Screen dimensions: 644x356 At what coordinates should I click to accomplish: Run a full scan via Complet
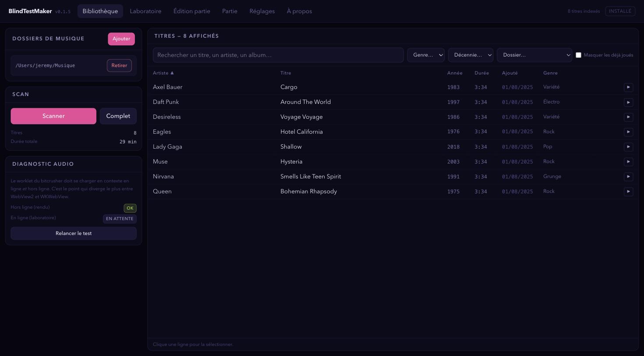coord(118,116)
